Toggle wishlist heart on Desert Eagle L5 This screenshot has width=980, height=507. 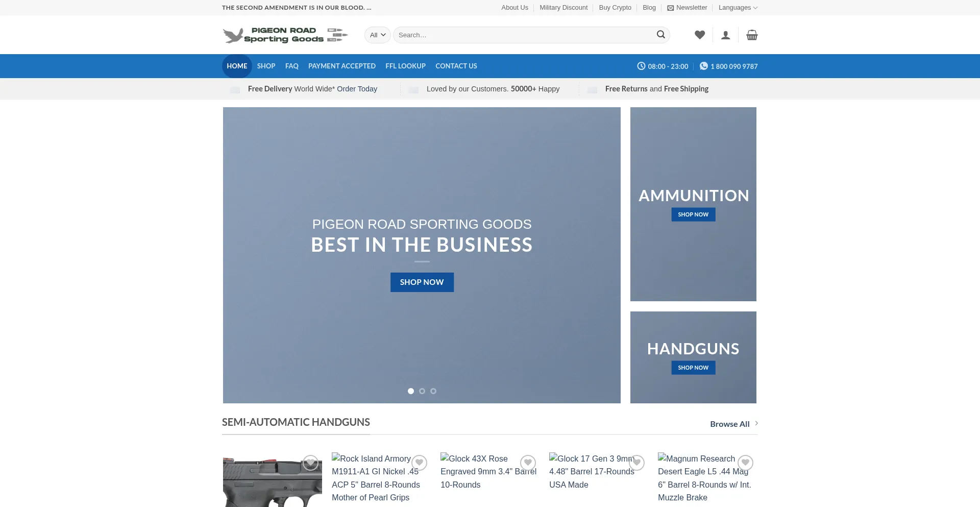pos(745,463)
